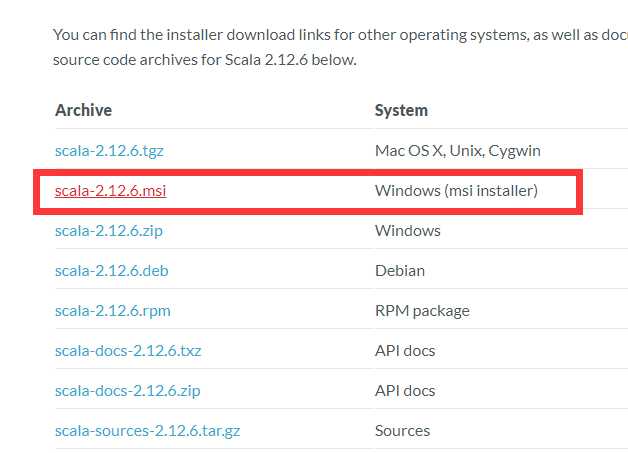Open the scala-2.12.6.zip download link
The image size is (628, 453).
coord(108,231)
